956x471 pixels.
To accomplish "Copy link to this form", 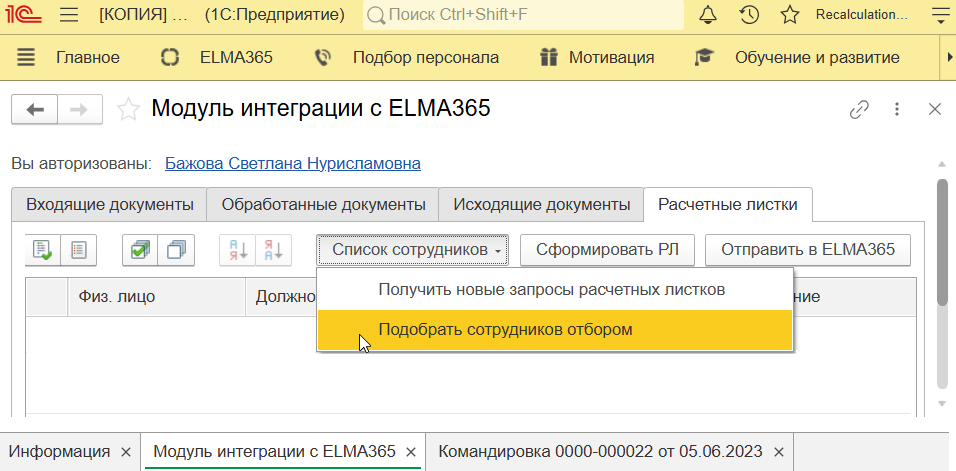I will tap(859, 110).
